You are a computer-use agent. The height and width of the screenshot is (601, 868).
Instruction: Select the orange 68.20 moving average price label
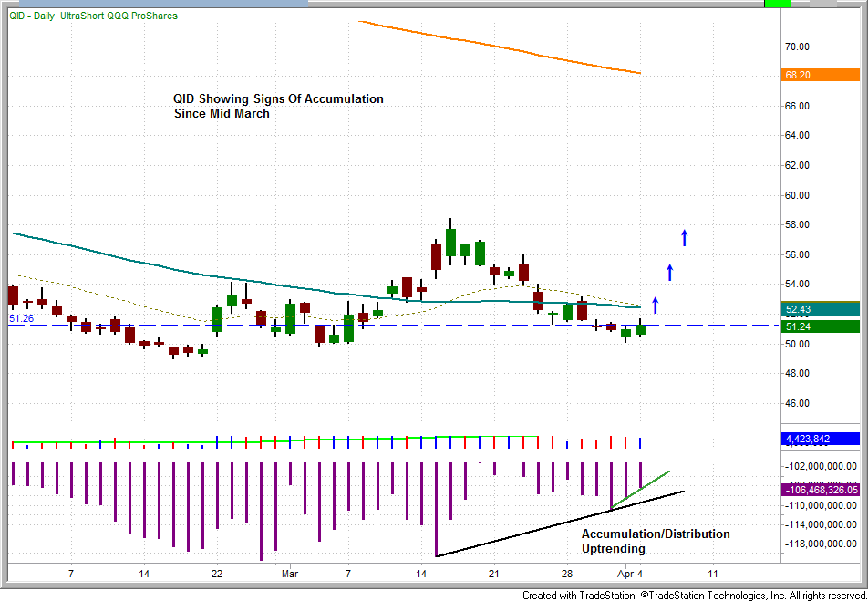pyautogui.click(x=820, y=74)
